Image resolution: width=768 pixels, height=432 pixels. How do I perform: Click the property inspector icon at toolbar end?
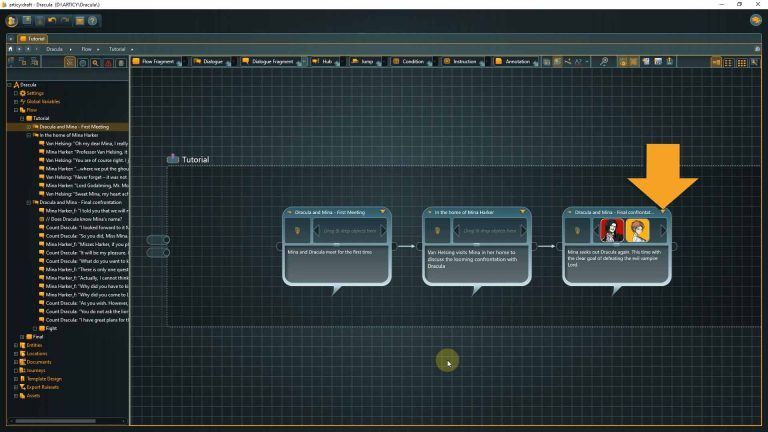pos(754,62)
